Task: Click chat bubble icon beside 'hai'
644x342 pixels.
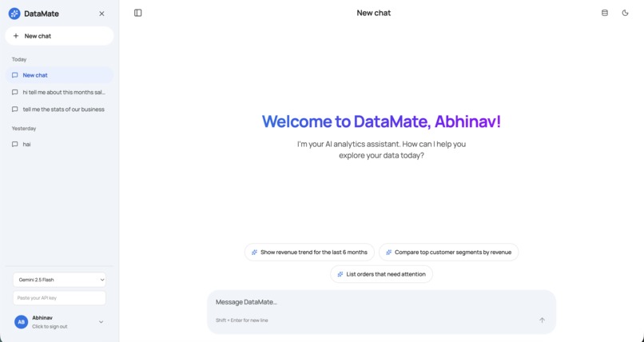Action: [x=15, y=144]
